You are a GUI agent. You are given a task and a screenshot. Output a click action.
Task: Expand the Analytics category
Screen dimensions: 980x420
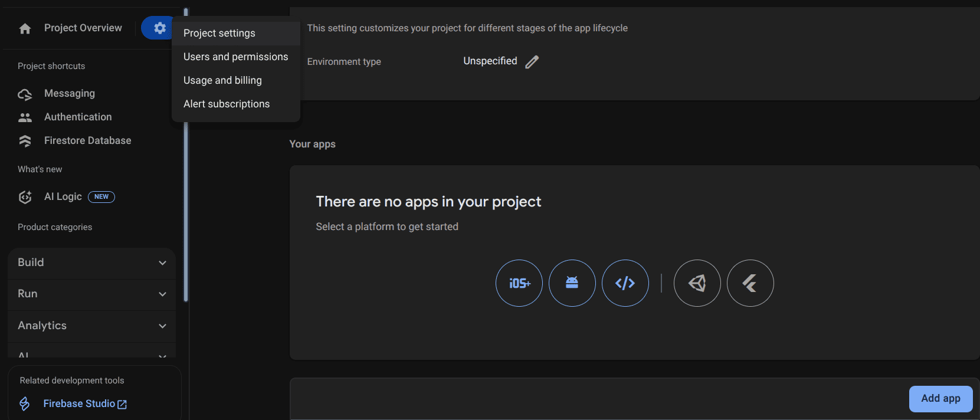91,326
